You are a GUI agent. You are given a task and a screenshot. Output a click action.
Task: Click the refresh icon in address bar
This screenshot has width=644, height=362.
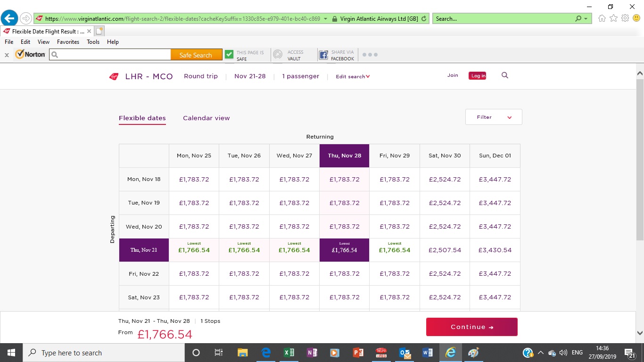point(424,19)
